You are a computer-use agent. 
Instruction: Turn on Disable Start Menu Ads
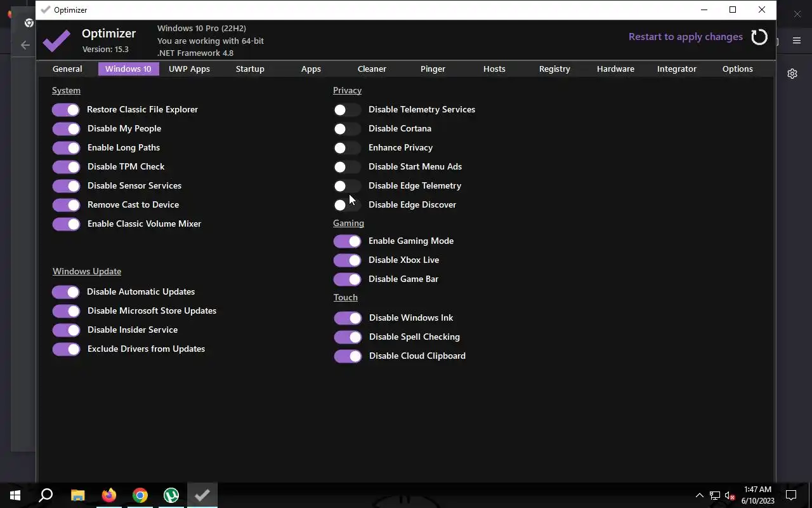(347, 167)
